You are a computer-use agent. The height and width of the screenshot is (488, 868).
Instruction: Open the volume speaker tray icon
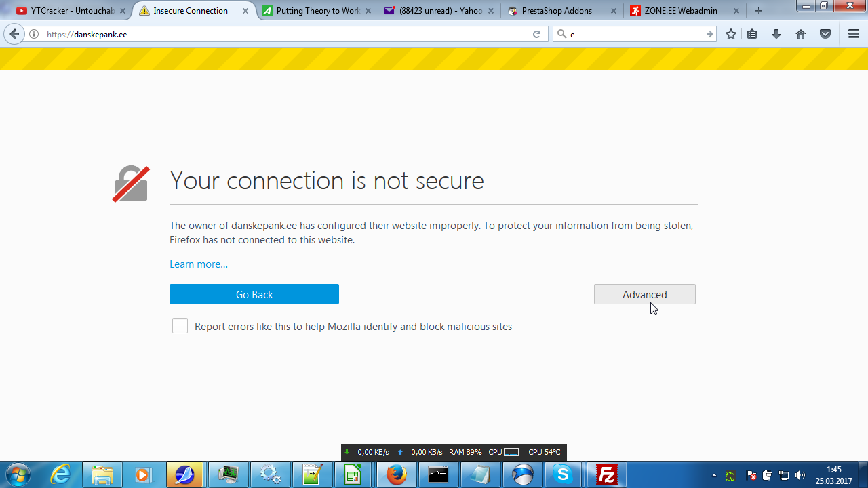800,475
